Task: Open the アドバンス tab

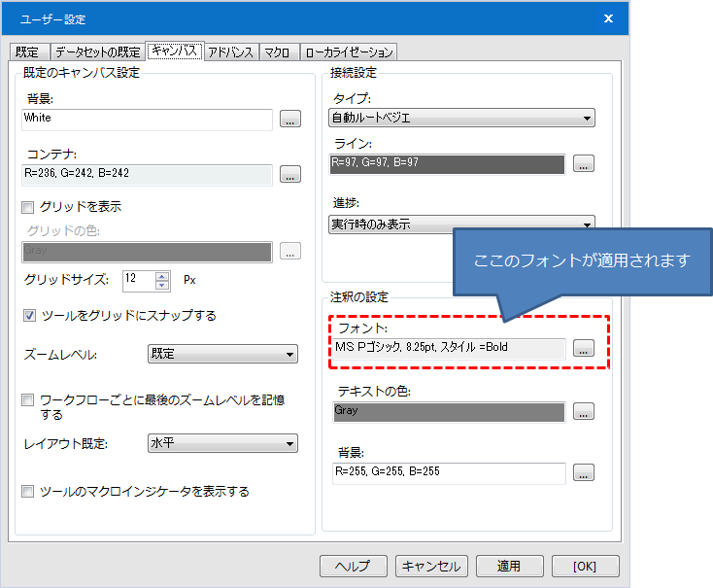Action: pyautogui.click(x=231, y=52)
